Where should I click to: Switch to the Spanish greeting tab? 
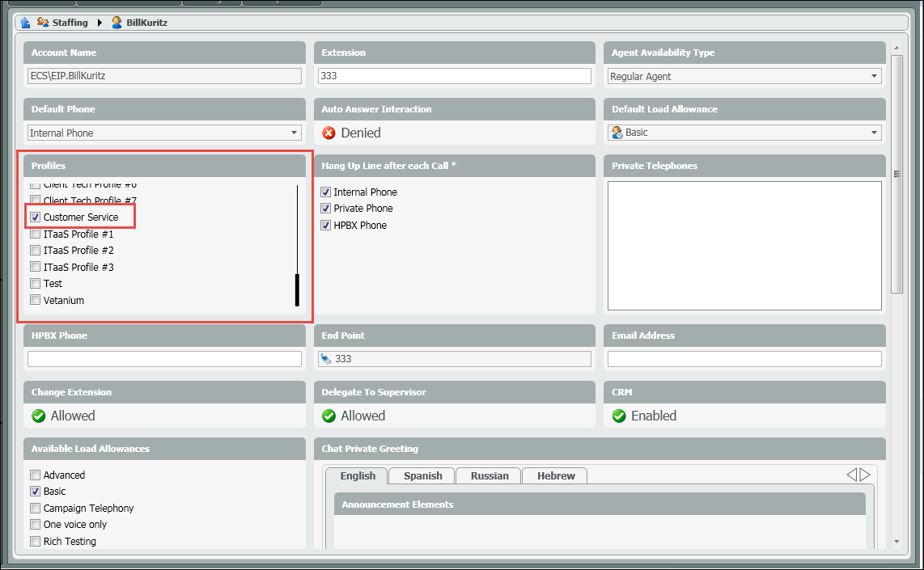point(422,475)
